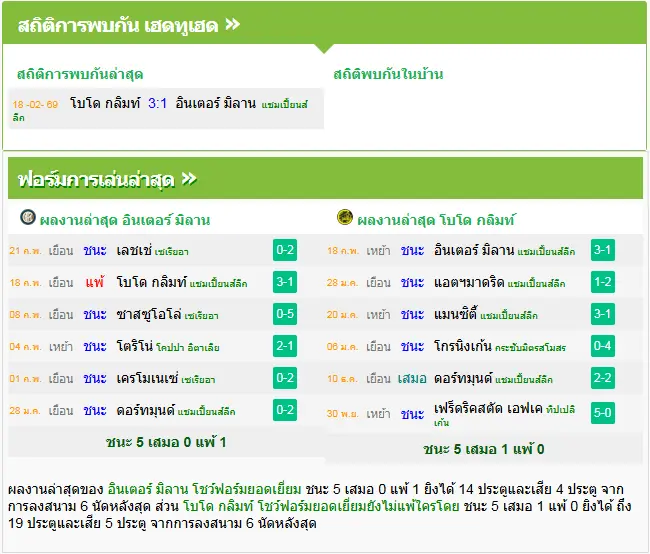Image resolution: width=650 pixels, height=554 pixels.
Task: Click the date 08 ก.พ.
Action: coord(25,315)
